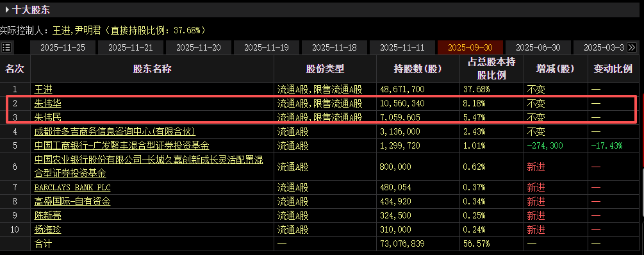The width and height of the screenshot is (644, 255).
Task: Select holding value 480,054
Action: click(395, 188)
